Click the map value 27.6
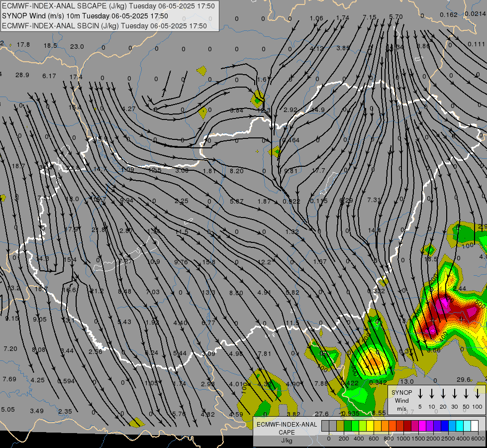Screen dimensions: 487x448 [321, 414]
